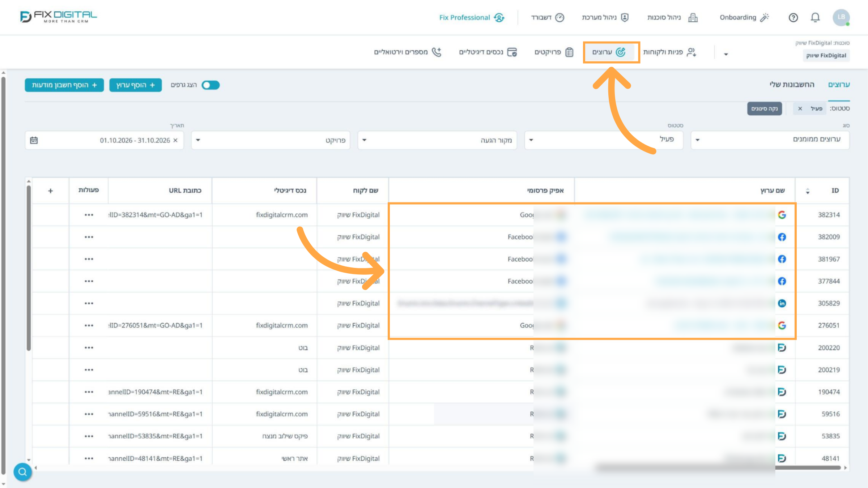Open the dashboard (דשבורד)
Image resolution: width=868 pixels, height=488 pixels.
point(548,17)
